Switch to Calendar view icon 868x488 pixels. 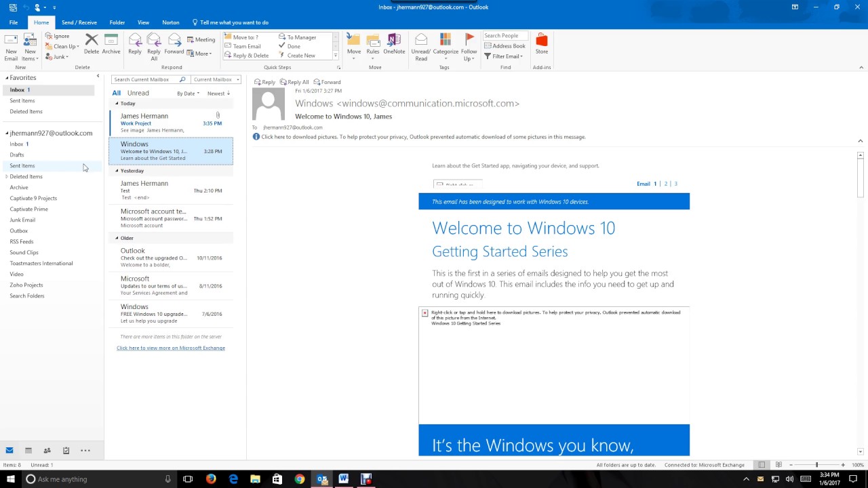pos(28,451)
